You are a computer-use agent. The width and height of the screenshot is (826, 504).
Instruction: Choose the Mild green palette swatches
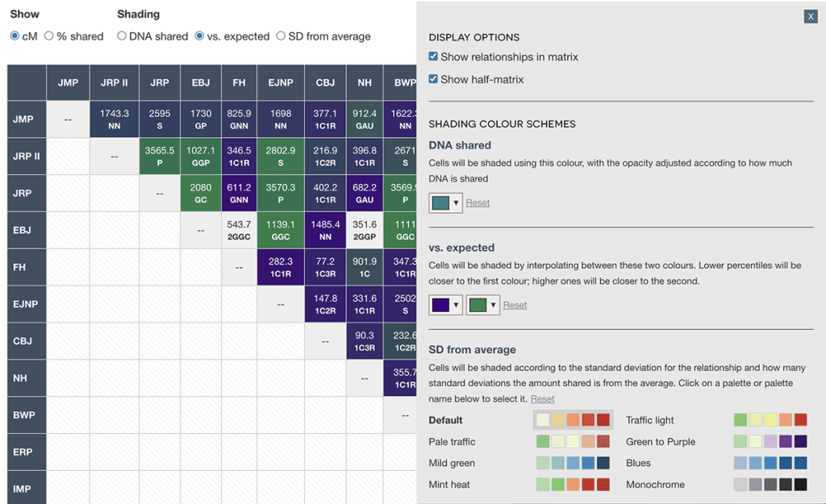coord(573,464)
